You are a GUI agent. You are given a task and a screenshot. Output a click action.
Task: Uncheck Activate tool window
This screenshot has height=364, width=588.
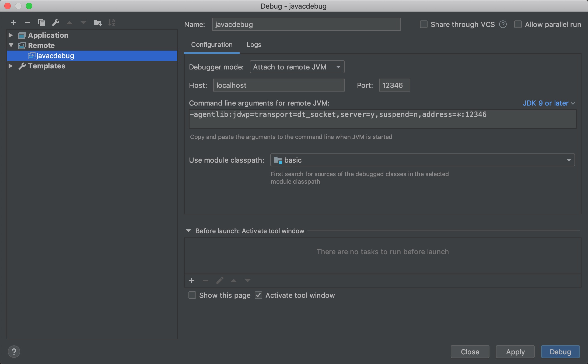tap(258, 295)
